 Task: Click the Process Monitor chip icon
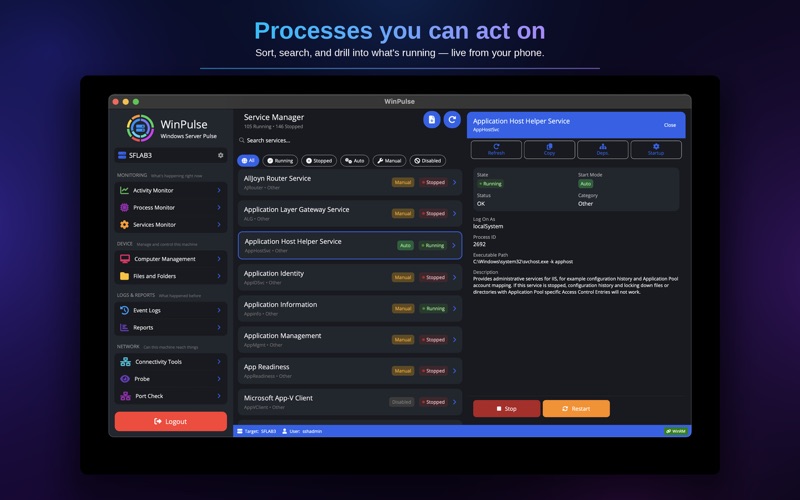pos(124,207)
